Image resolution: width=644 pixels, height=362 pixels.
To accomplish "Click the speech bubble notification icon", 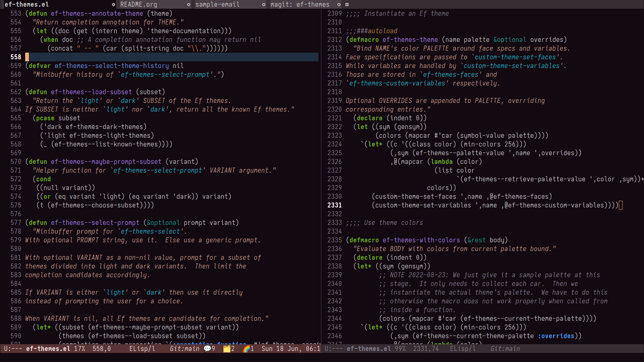I will pyautogui.click(x=207, y=349).
